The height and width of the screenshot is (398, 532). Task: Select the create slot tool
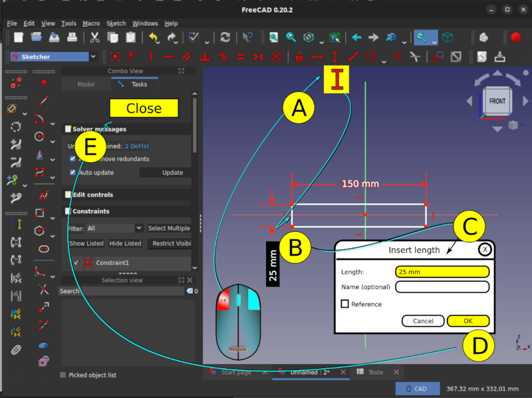tap(44, 249)
